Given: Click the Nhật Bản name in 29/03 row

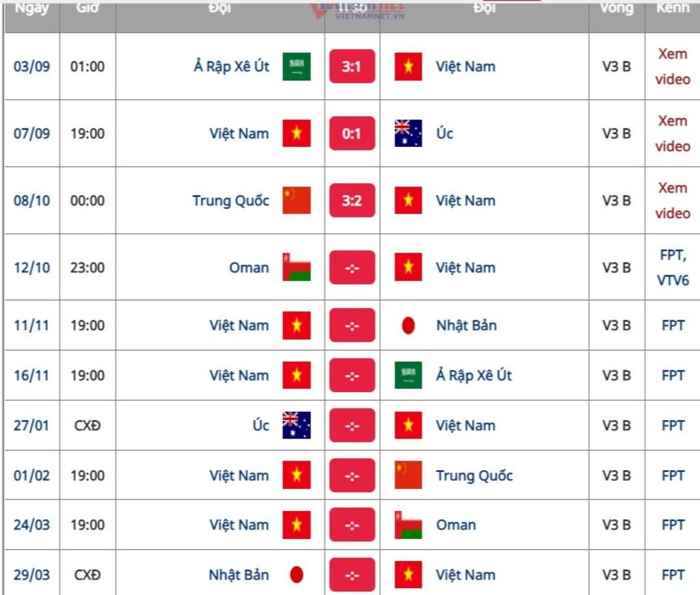Looking at the screenshot, I should 239,575.
